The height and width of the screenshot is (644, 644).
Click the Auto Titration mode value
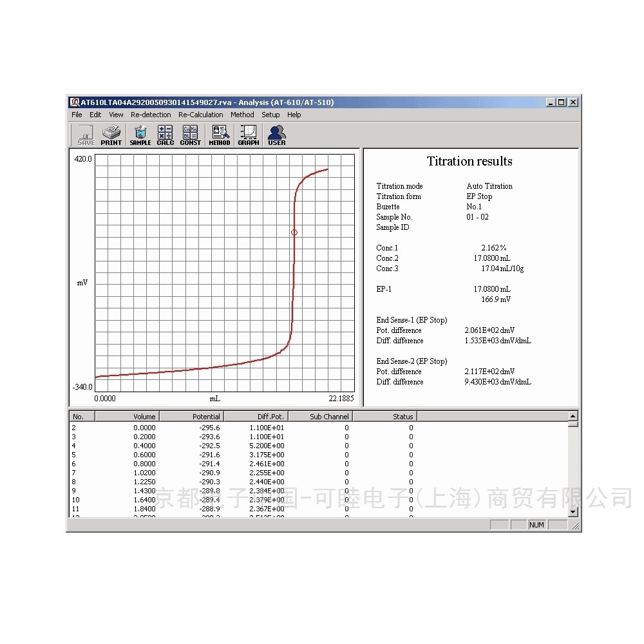coord(489,186)
